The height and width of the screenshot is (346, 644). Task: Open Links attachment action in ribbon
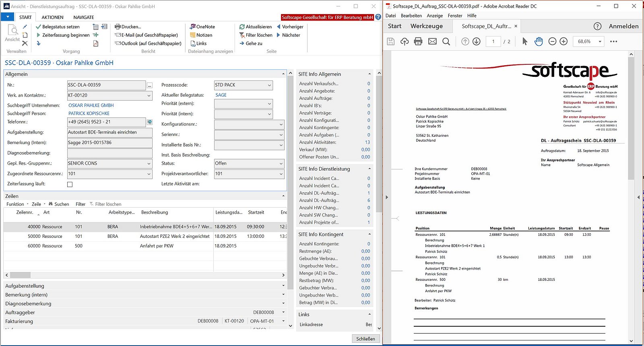coord(198,43)
